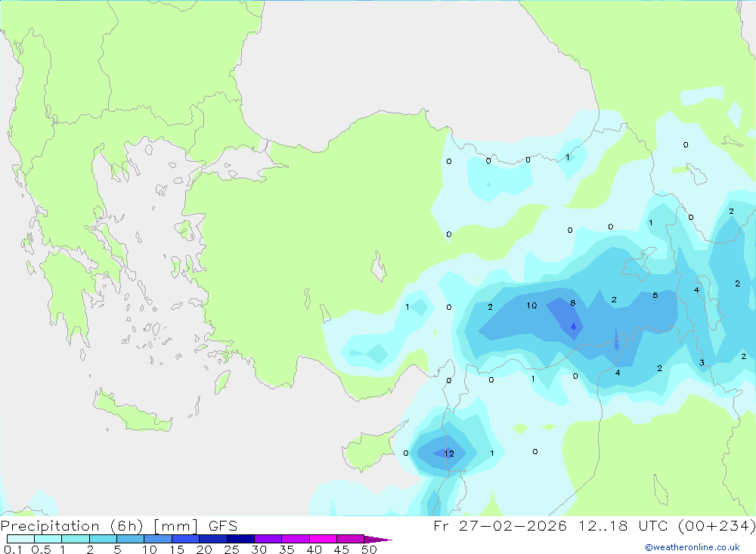Screen dimensions: 756x554
Task: Select the 0.5–1 mm legend color swatch
Action: point(48,539)
